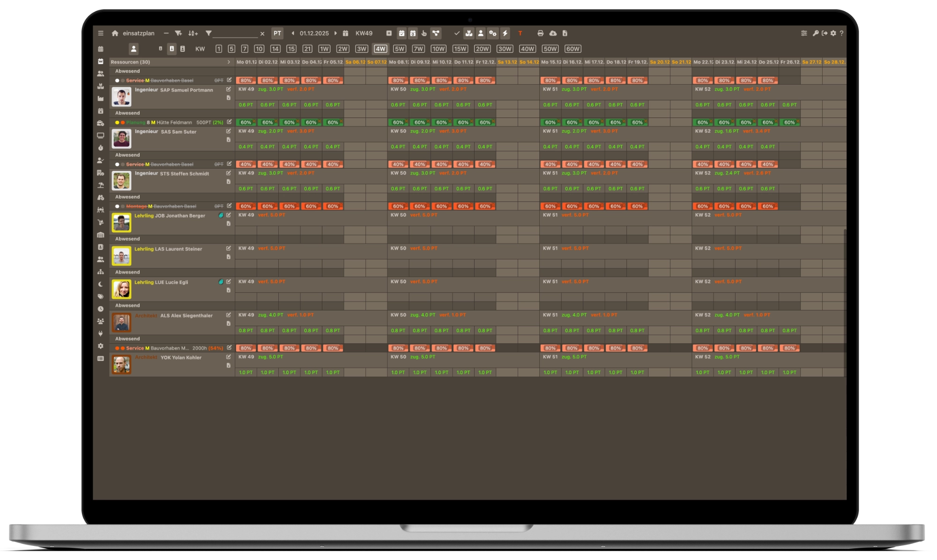
Task: Toggle the PT unit button
Action: [277, 33]
